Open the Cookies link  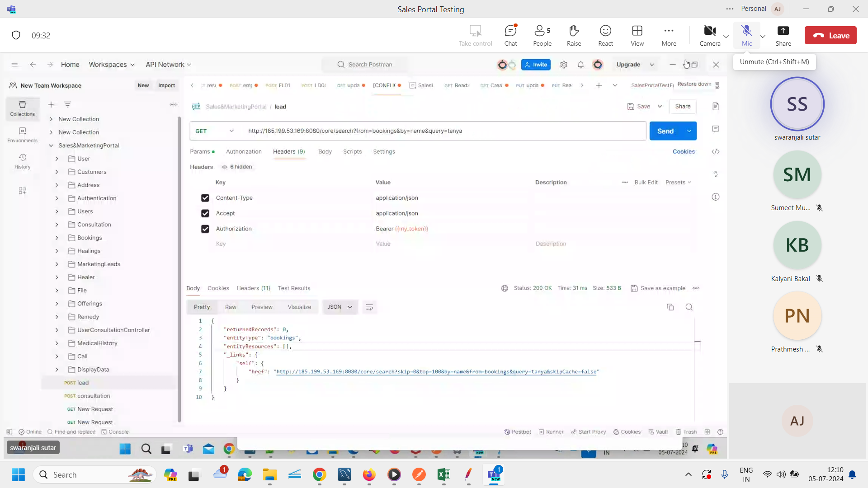[684, 152]
